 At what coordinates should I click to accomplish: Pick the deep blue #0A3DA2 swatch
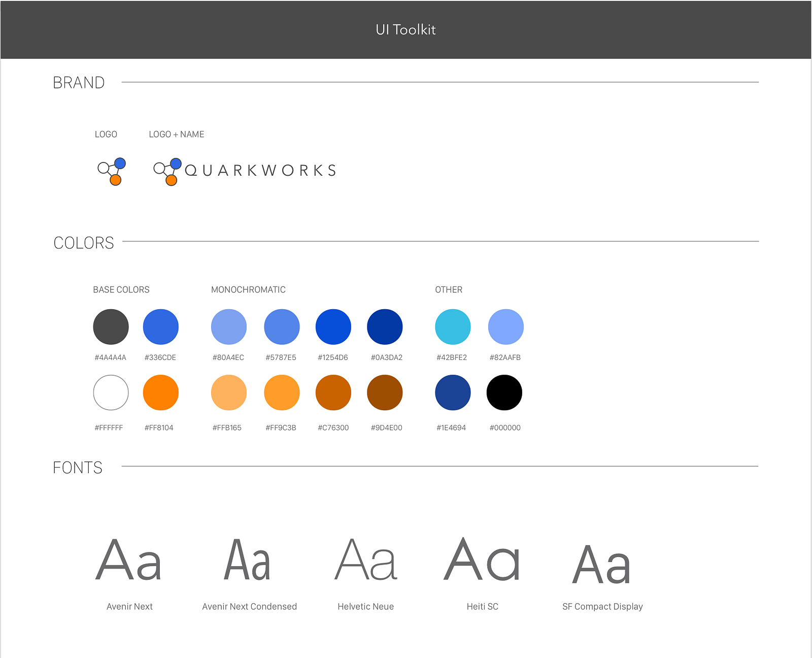[385, 327]
